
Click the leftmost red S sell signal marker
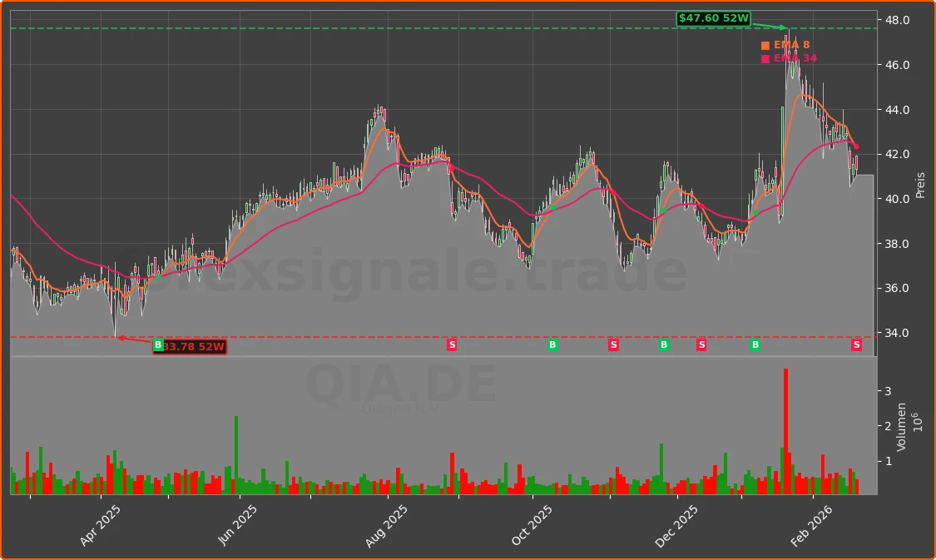tap(452, 344)
